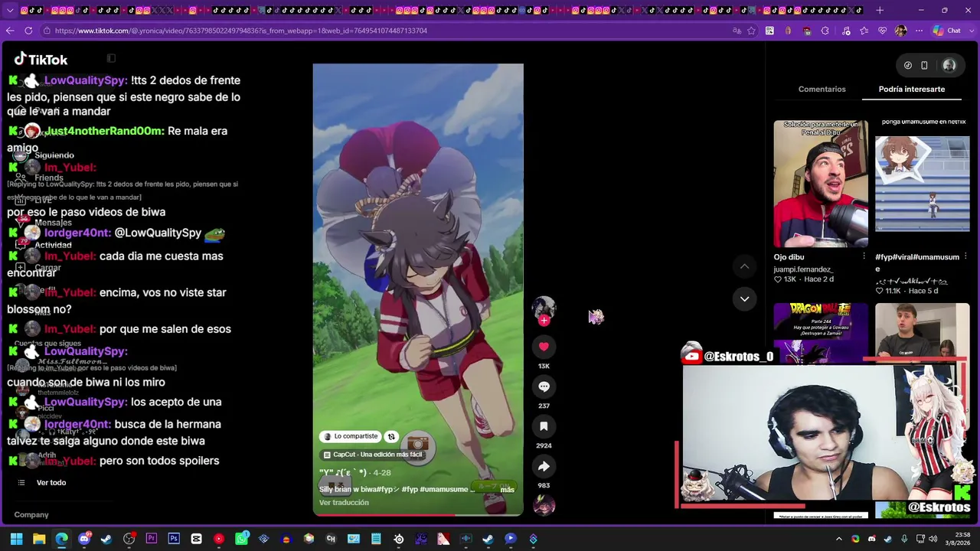Open the Ojo dibu recommended video thumbnail
This screenshot has height=551, width=980.
click(821, 184)
